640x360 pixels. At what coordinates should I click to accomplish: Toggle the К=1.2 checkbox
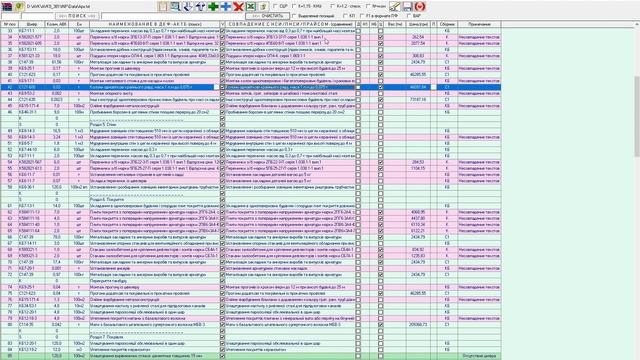click(x=333, y=6)
